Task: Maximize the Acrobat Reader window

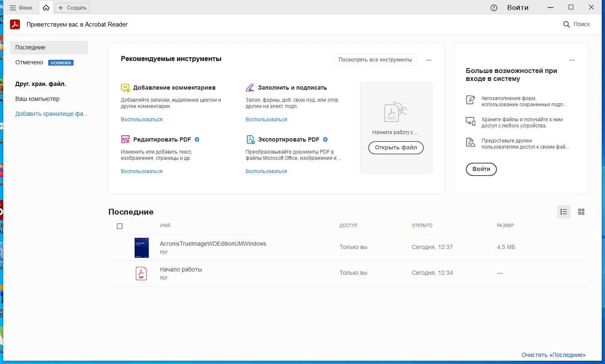Action: 571,7
